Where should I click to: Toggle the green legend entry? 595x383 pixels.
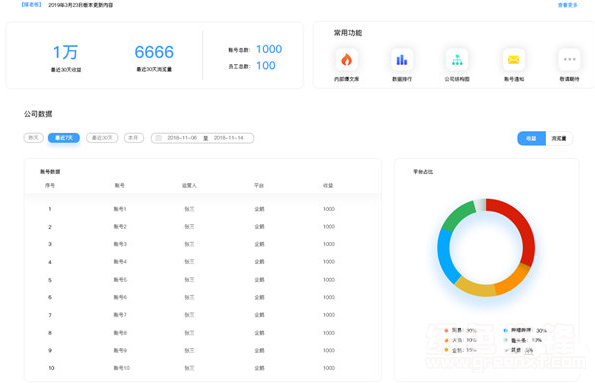pos(523,340)
